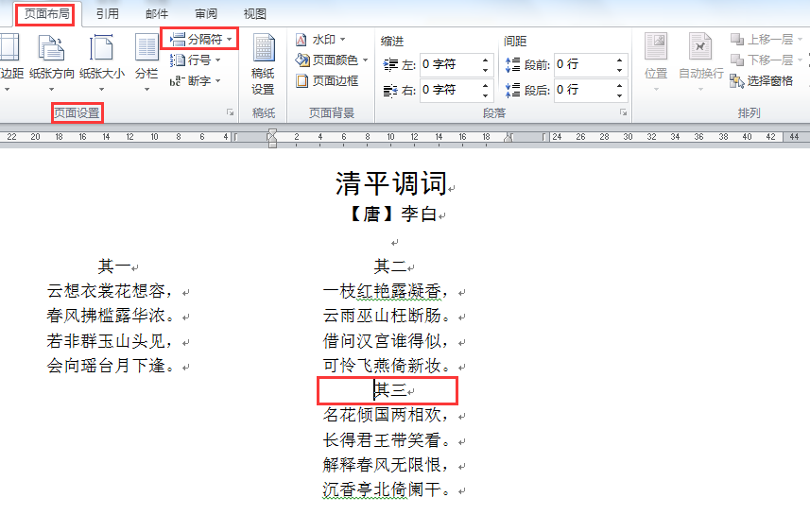The image size is (810, 532).
Task: Click the right indent 右 input field
Action: pyautogui.click(x=448, y=90)
